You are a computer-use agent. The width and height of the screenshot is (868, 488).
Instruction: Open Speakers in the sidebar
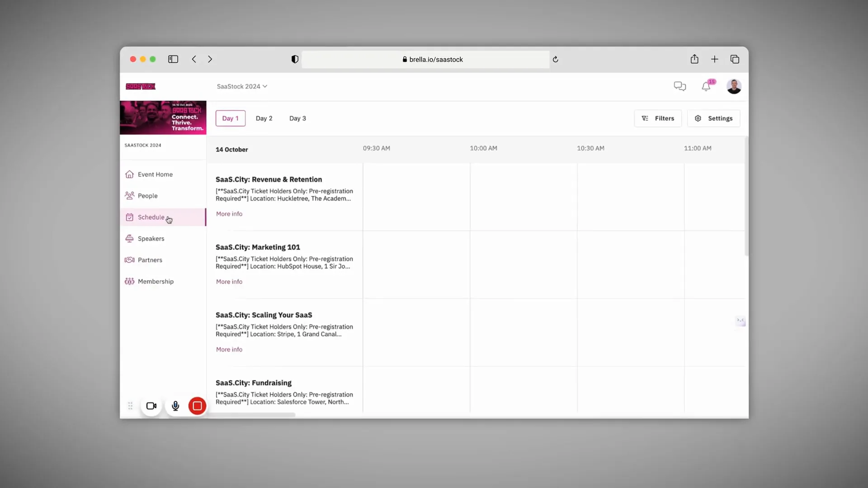point(163,239)
